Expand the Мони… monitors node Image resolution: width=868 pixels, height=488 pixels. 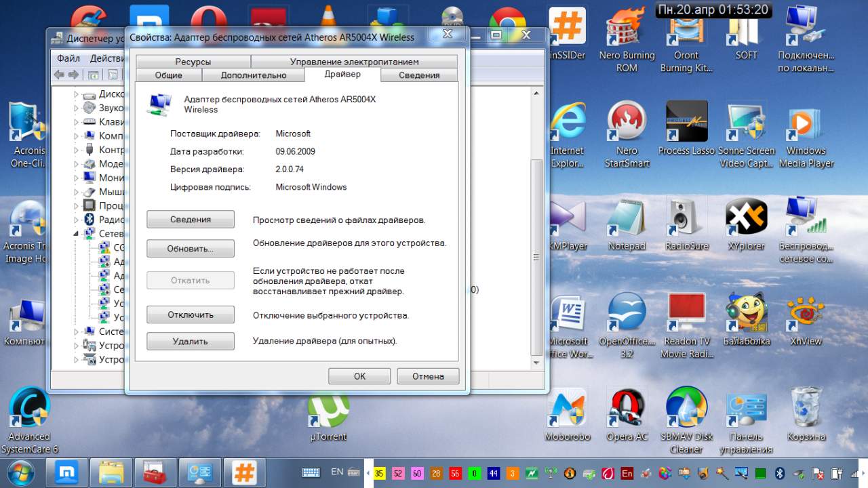click(76, 178)
